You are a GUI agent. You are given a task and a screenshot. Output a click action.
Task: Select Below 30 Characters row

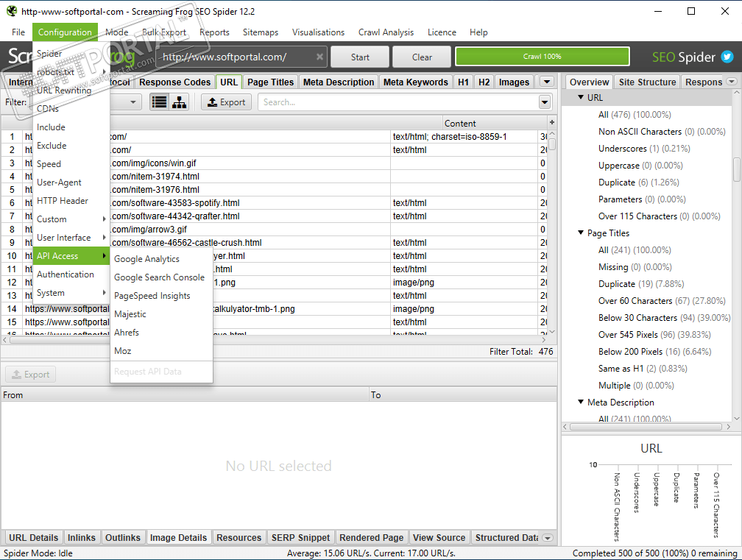tap(665, 318)
